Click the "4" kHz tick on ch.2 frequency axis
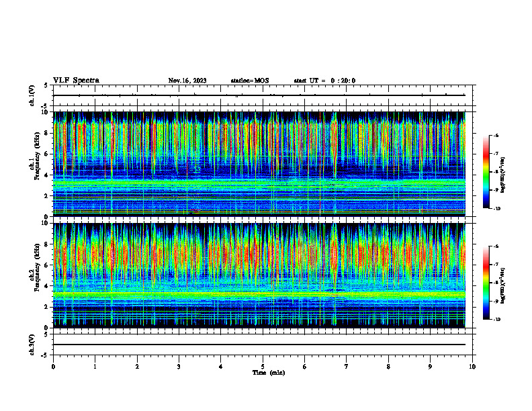Image resolution: width=532 pixels, height=411 pixels. (47, 286)
